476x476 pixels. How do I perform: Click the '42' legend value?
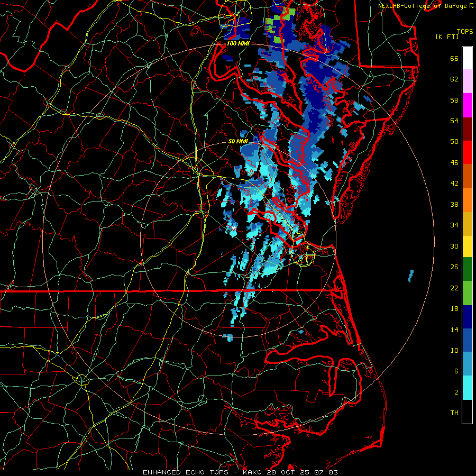coord(454,184)
